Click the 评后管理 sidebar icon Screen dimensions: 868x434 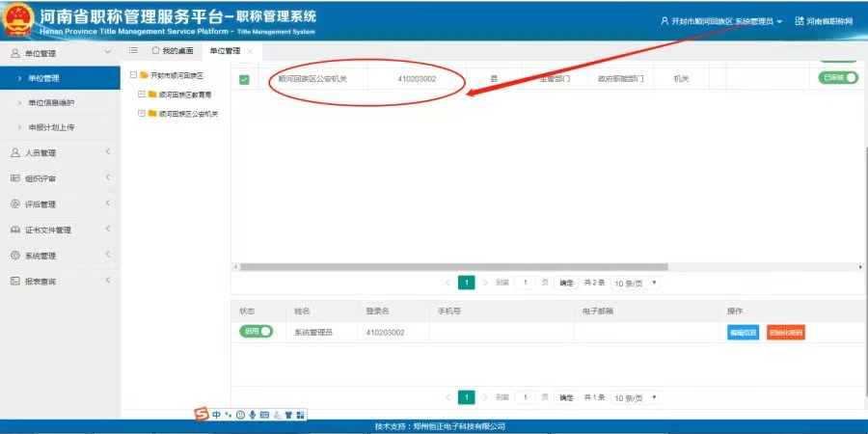point(14,203)
